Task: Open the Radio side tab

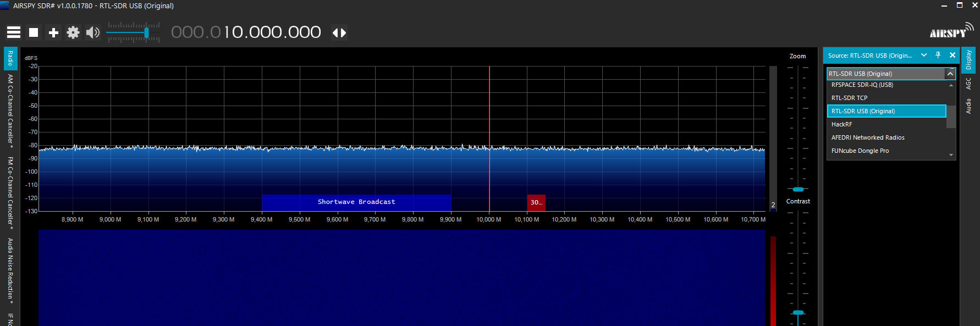Action: click(10, 59)
